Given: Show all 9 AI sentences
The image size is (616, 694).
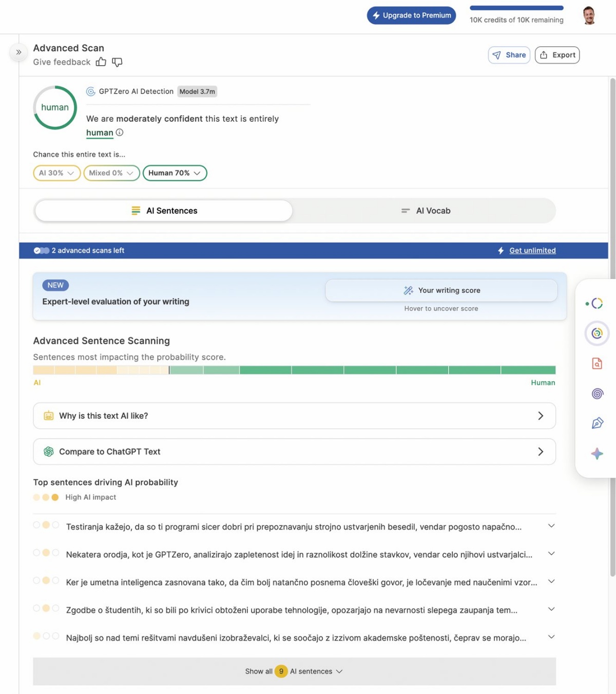Looking at the screenshot, I should (294, 671).
